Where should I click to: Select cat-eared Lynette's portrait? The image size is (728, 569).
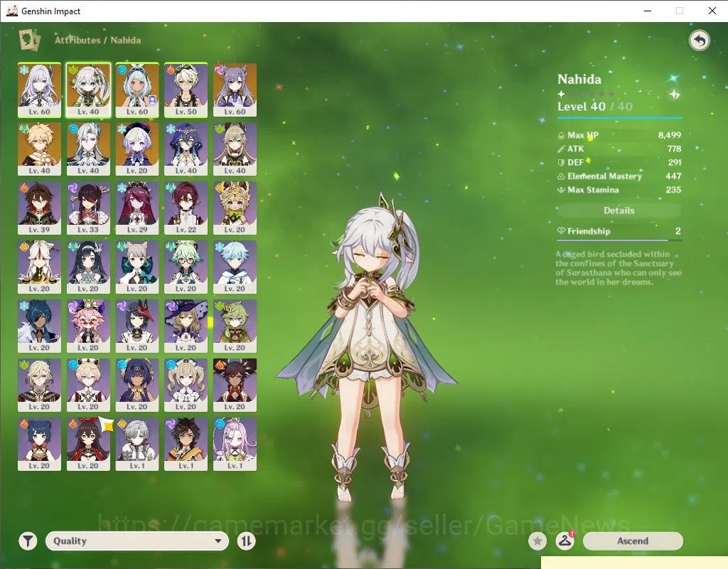click(x=137, y=267)
